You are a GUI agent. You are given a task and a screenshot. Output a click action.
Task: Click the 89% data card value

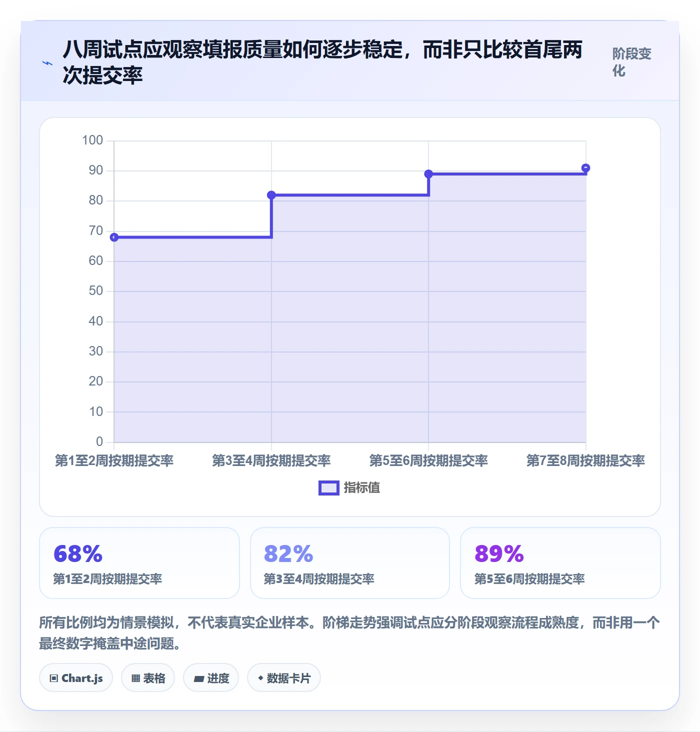499,554
